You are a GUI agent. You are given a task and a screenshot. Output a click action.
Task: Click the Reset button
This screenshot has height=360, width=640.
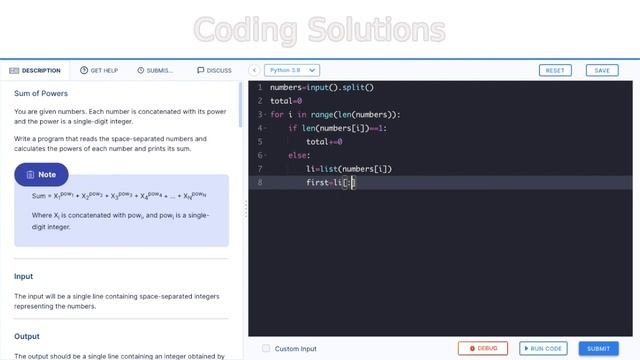555,70
